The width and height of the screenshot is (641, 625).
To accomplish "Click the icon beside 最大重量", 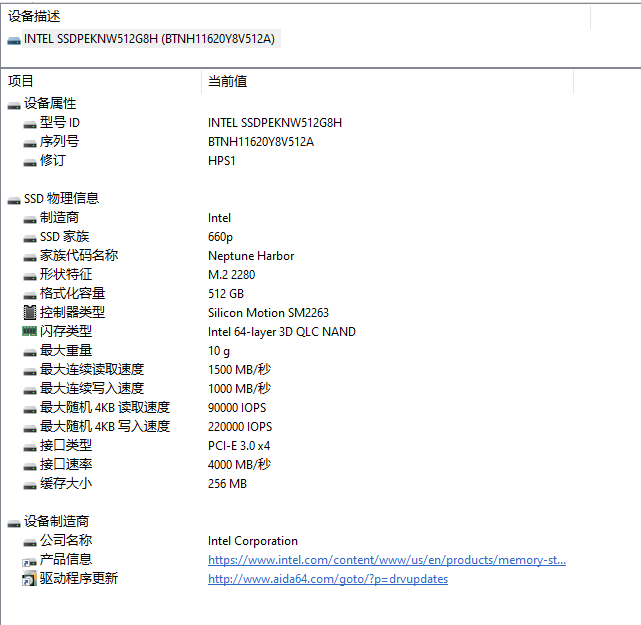I will click(x=30, y=352).
